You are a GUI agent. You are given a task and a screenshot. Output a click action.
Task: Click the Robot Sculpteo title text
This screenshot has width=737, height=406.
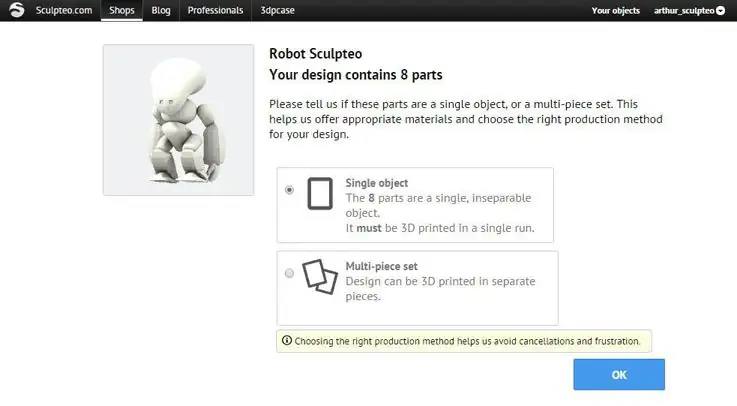tap(315, 54)
